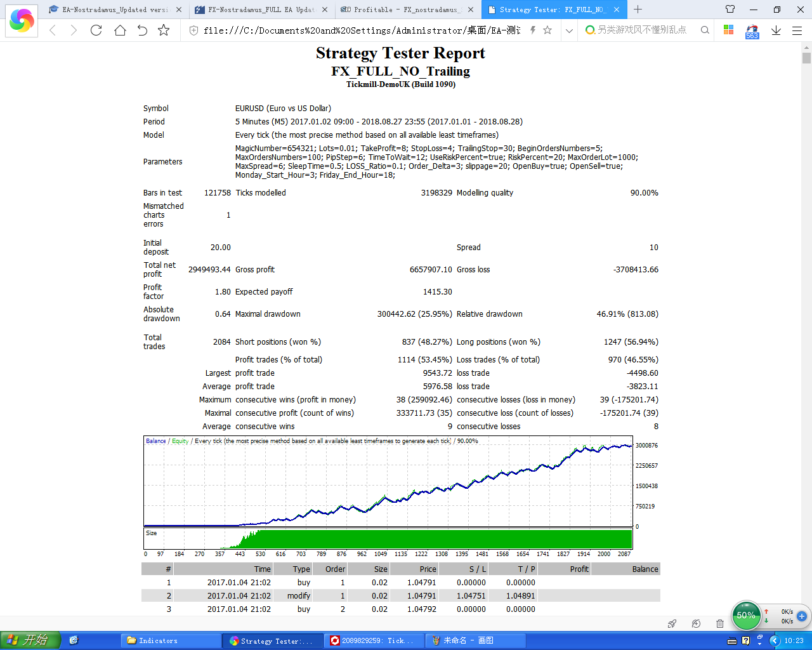Click the circular history icon in the status bar

point(696,624)
